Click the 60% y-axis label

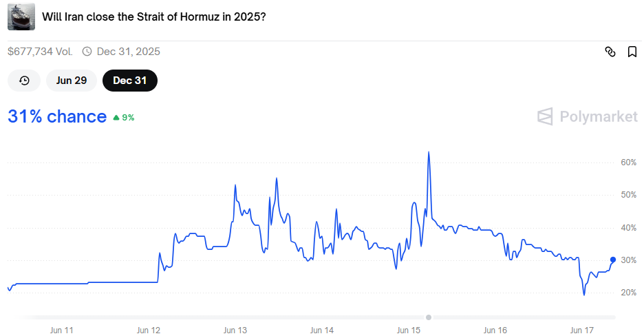627,162
